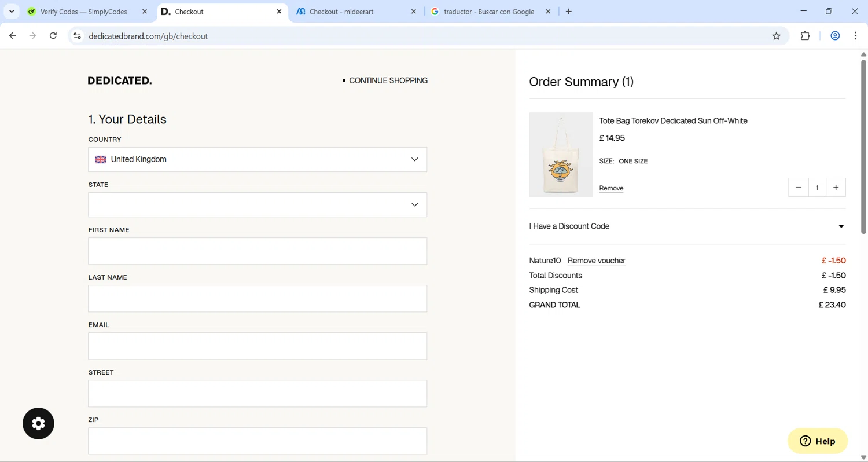Expand I Have a Discount Code section
The image size is (868, 462).
pos(687,226)
